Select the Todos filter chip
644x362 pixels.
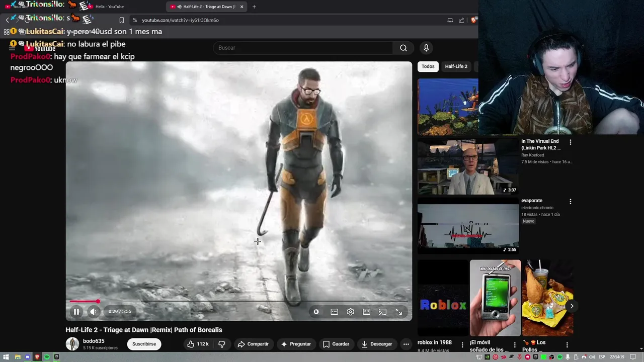428,66
